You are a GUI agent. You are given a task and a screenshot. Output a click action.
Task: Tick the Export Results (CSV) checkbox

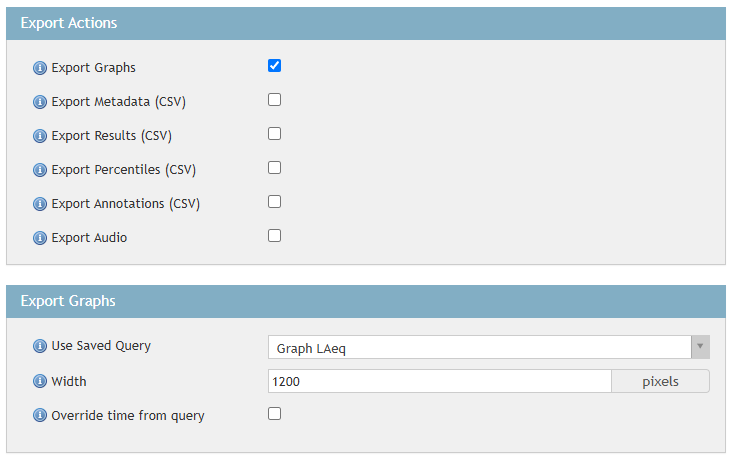[x=275, y=134]
